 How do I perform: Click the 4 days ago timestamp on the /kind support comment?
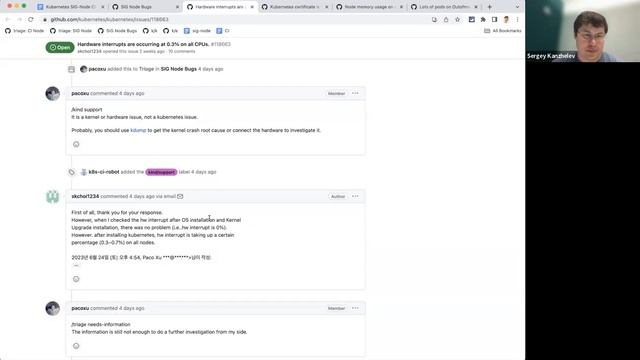(x=131, y=93)
